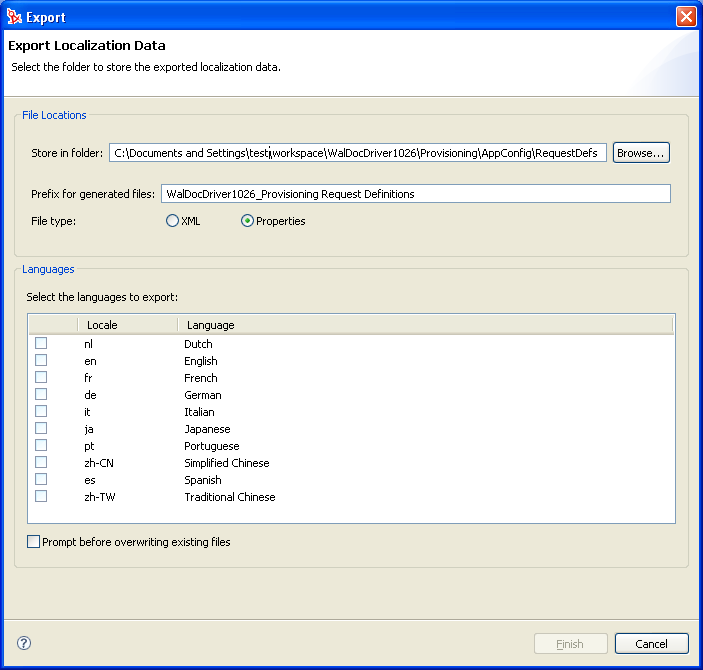Sort by the Locale column header
The height and width of the screenshot is (670, 703).
click(x=126, y=325)
